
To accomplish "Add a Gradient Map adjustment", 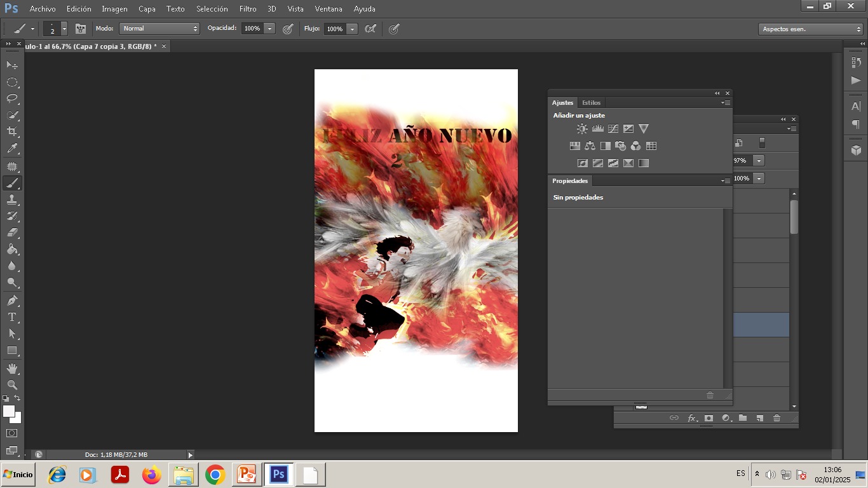I will tap(644, 163).
